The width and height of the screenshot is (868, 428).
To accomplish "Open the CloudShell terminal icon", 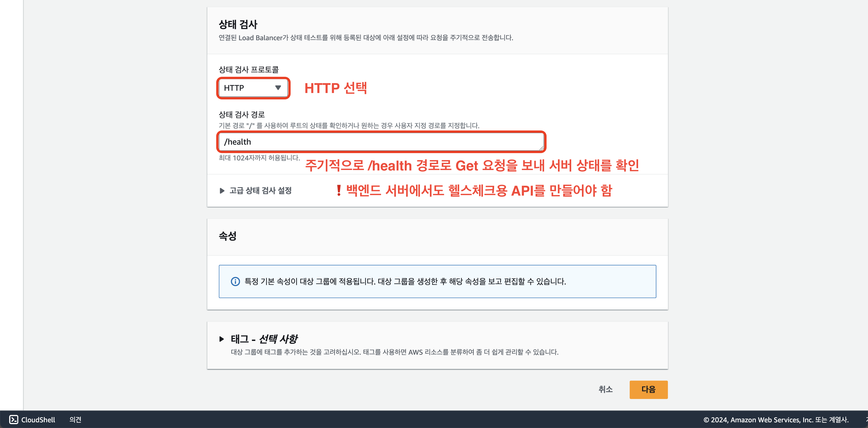I will click(13, 419).
